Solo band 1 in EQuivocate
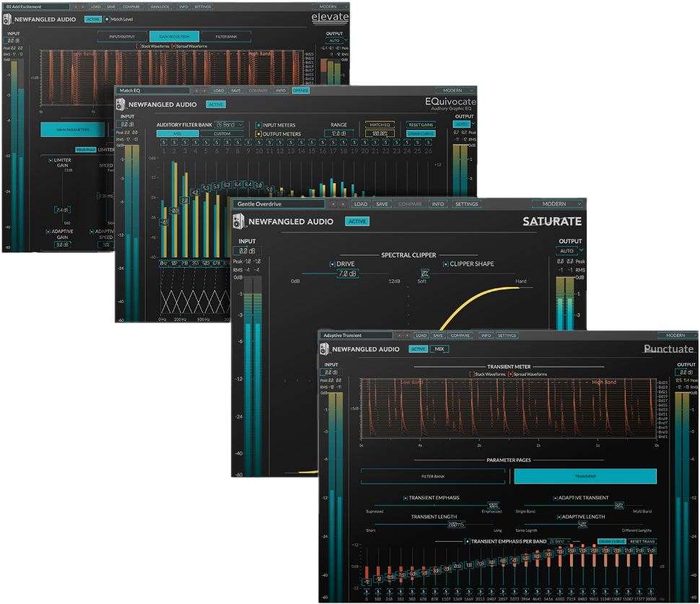Image resolution: width=700 pixels, height=604 pixels. point(163,142)
